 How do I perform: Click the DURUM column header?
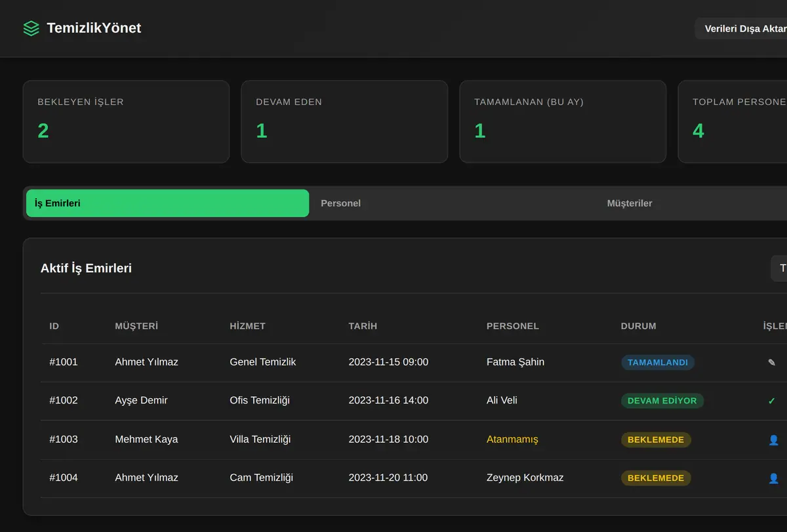pyautogui.click(x=639, y=326)
